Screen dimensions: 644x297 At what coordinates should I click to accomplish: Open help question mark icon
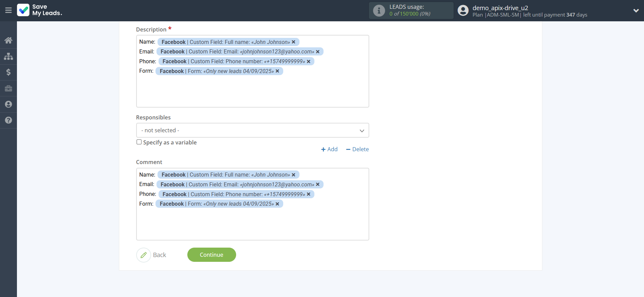[8, 120]
